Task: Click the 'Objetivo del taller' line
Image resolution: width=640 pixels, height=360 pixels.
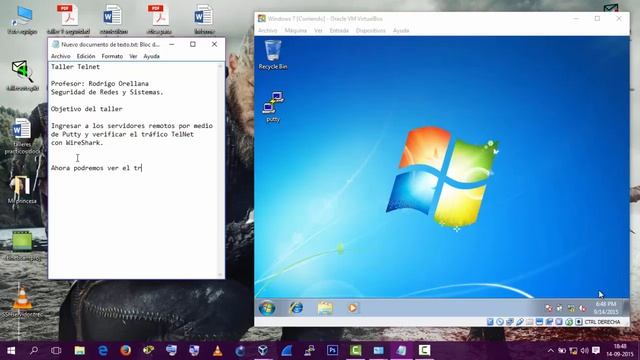Action: [87, 109]
